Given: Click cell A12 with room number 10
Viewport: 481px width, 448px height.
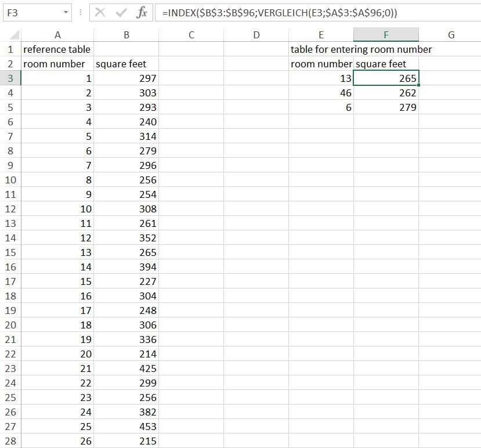Looking at the screenshot, I should click(x=57, y=209).
